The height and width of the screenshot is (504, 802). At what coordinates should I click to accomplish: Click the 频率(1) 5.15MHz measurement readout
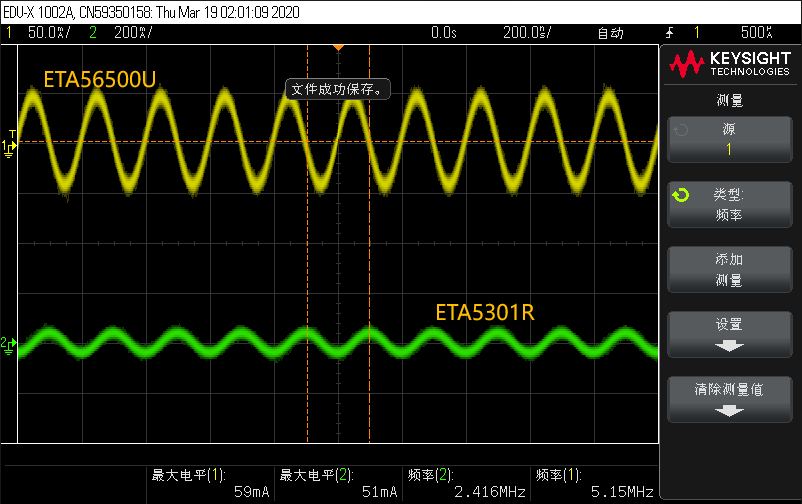[594, 483]
